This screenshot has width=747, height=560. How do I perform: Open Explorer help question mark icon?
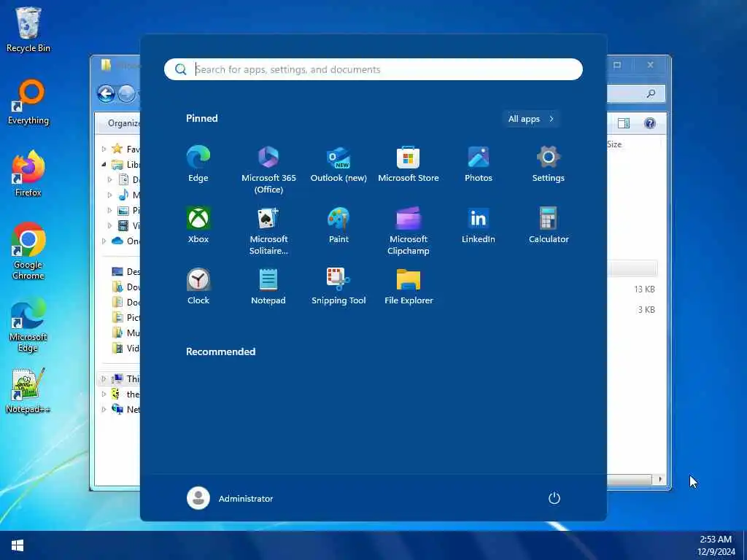point(650,123)
